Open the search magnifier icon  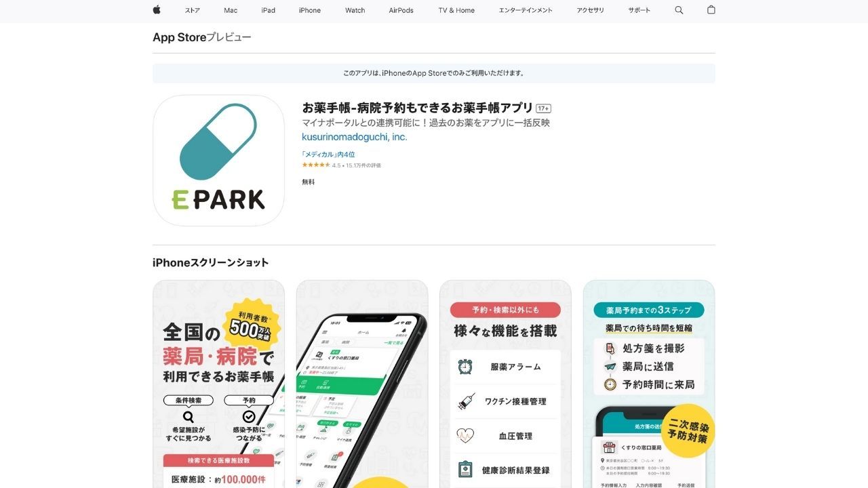pyautogui.click(x=679, y=10)
